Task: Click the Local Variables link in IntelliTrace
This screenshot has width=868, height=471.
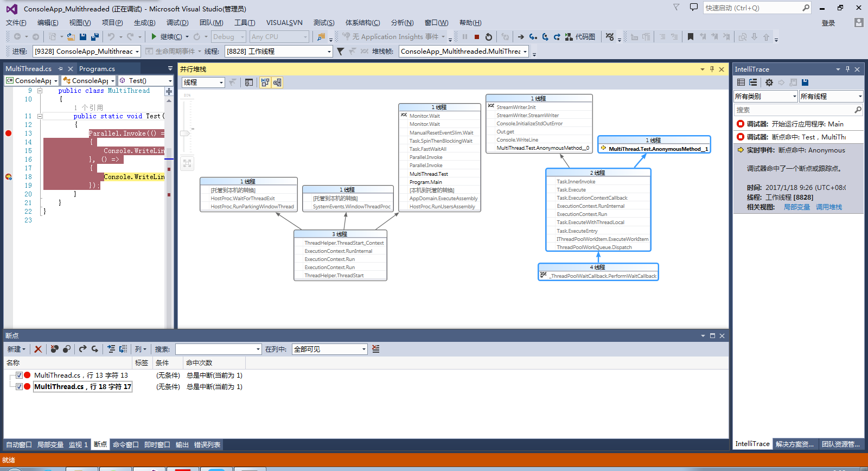Action: point(797,207)
